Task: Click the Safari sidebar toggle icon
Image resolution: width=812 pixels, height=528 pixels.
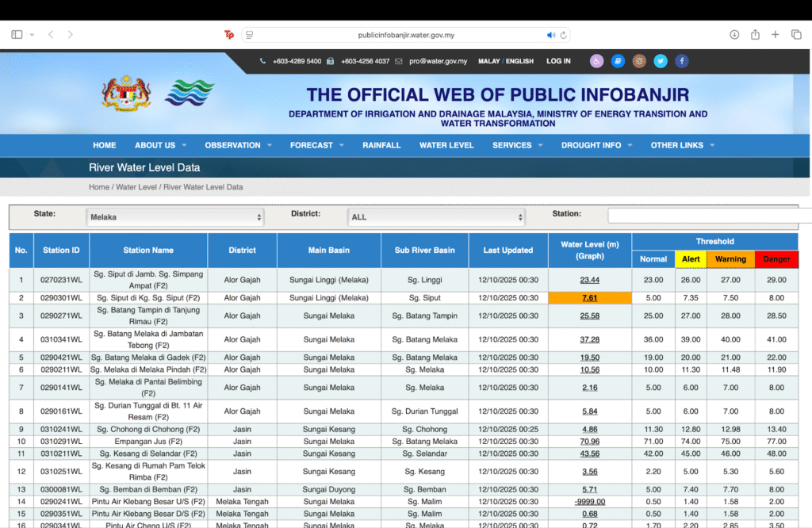Action: tap(17, 35)
